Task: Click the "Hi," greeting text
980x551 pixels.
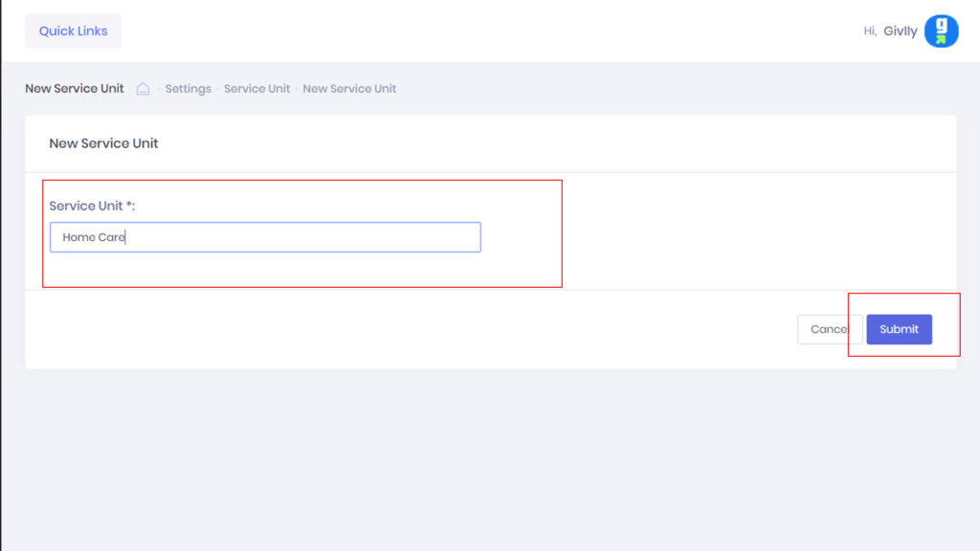Action: pos(870,32)
